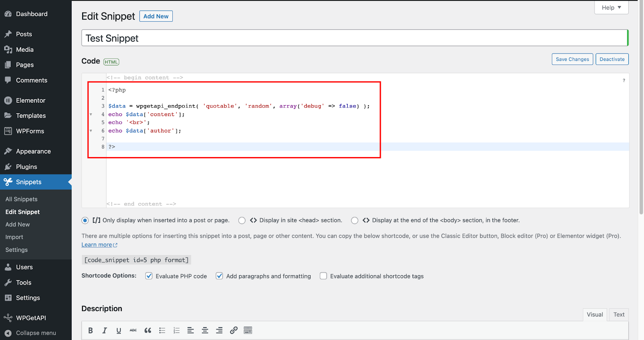The height and width of the screenshot is (340, 644).
Task: Open All Snippets submenu item
Action: tap(21, 199)
